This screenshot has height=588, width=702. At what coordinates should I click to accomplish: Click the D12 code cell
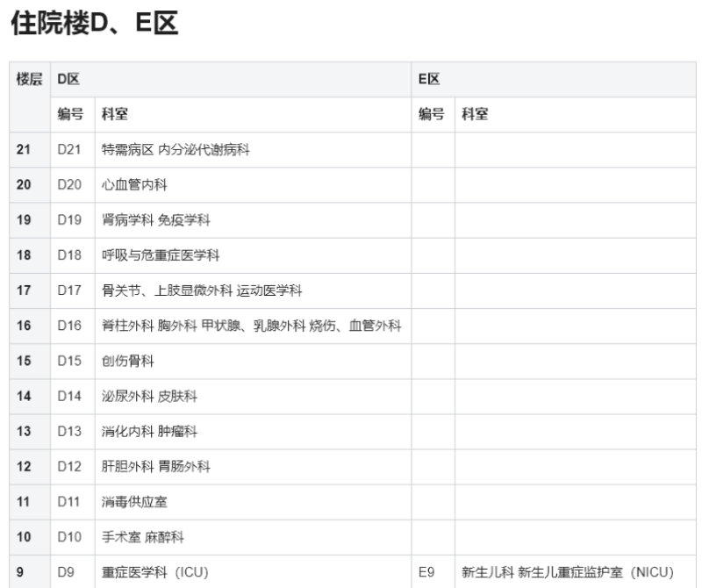(73, 467)
